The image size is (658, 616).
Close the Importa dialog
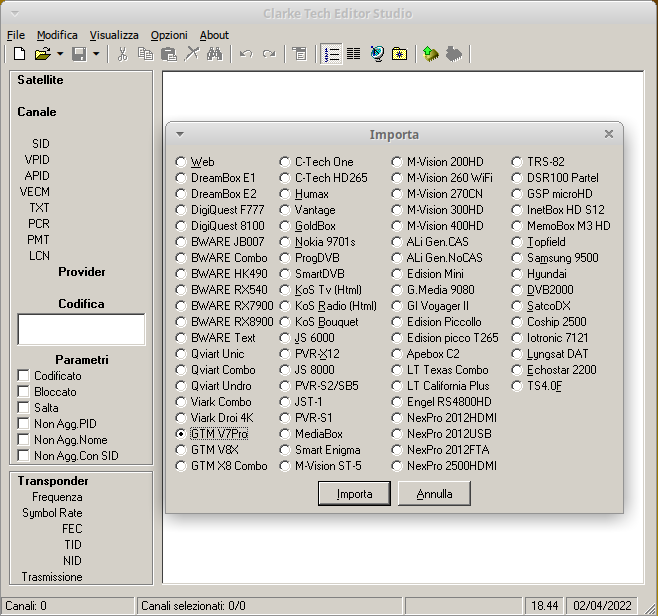(609, 134)
